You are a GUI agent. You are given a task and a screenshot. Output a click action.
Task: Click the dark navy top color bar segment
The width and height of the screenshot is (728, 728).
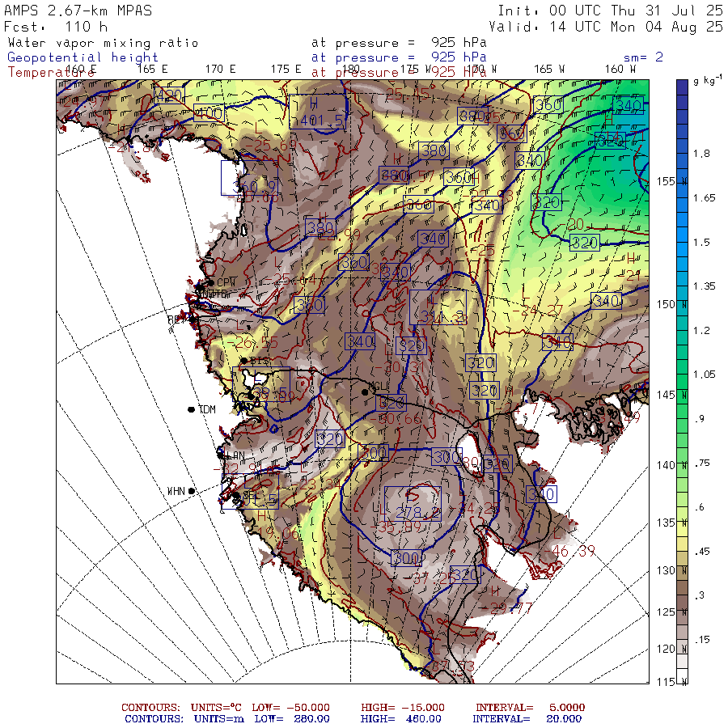point(682,87)
